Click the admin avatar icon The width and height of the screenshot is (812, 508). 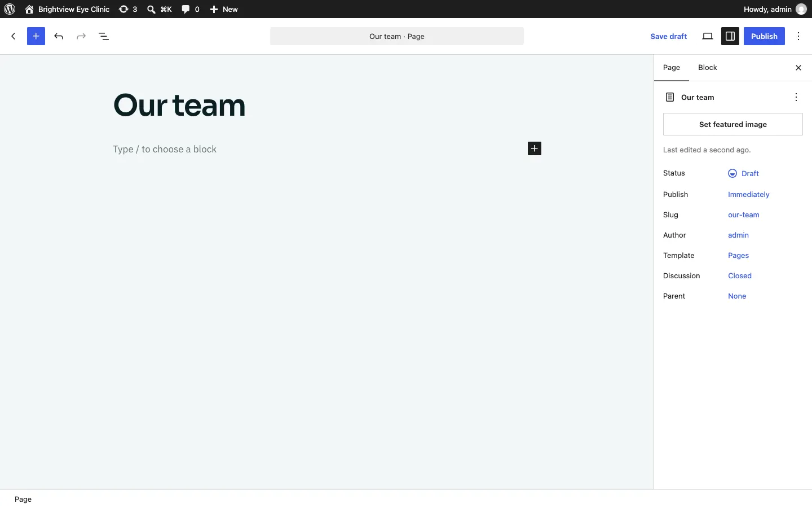[x=801, y=9]
